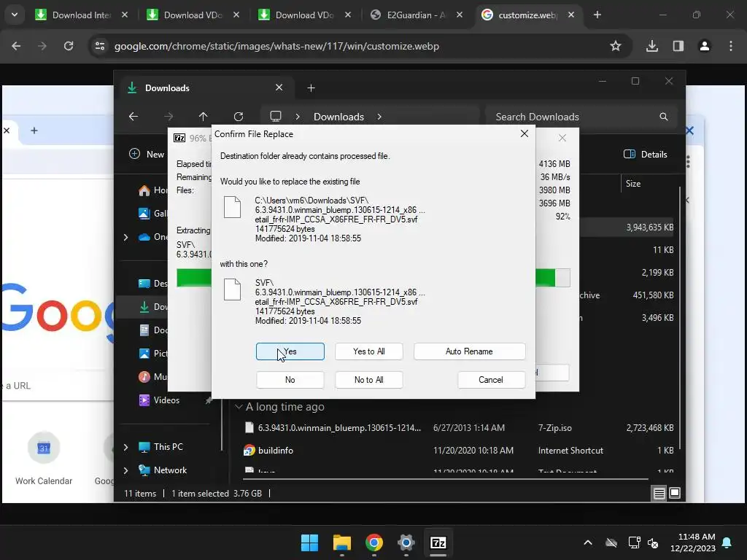
Task: Click Downloads in the breadcrumb path
Action: (338, 117)
